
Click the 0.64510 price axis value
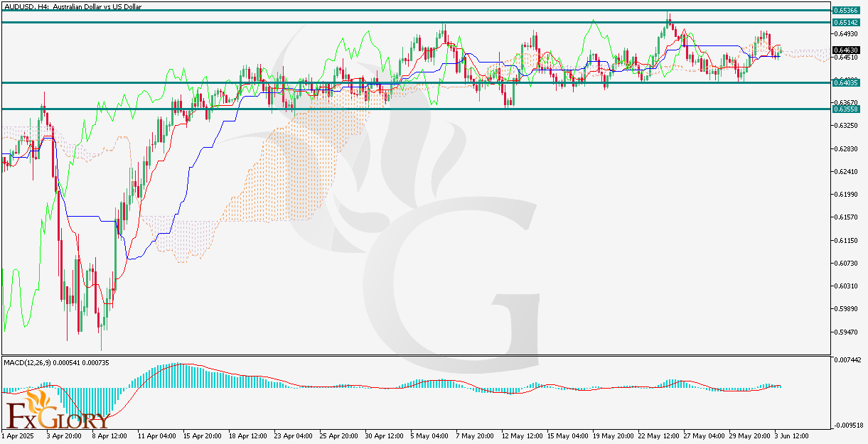[846, 58]
